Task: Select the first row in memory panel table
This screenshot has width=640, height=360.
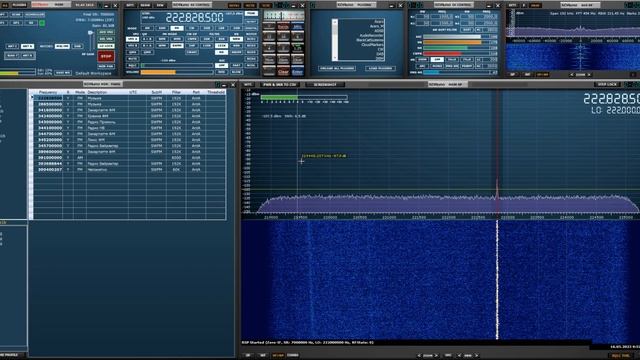Action: point(130,98)
